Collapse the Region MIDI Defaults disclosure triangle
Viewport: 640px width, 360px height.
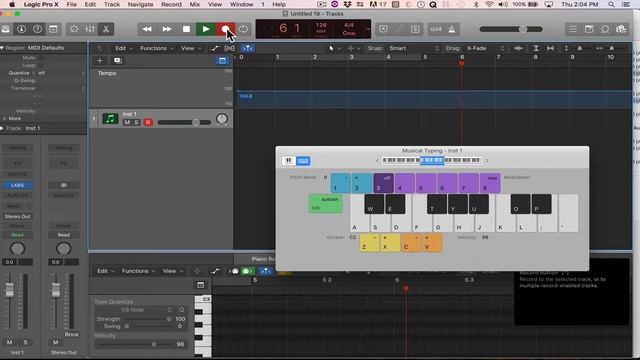point(2,48)
